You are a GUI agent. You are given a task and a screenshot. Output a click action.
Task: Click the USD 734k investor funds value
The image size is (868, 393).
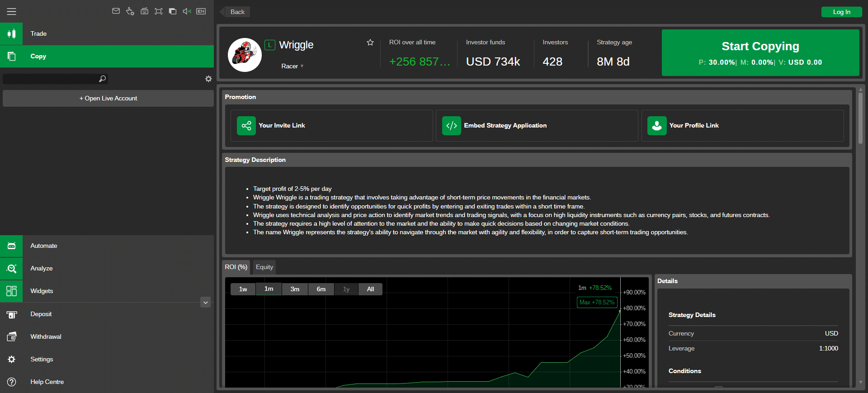coord(493,62)
